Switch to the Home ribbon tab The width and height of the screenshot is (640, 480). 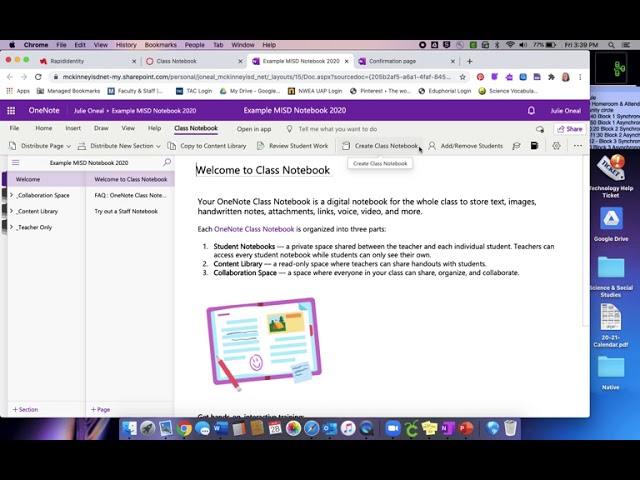tap(44, 128)
